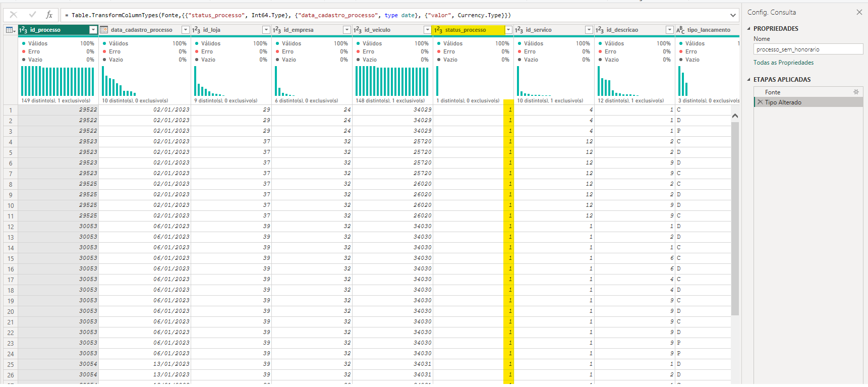Click id_veiculo cell 26020 in row 8
The image size is (868, 387).
[x=392, y=184]
